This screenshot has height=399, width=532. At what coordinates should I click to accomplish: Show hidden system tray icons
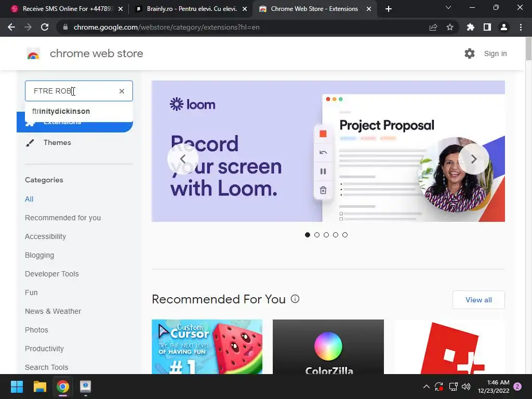[x=427, y=387]
